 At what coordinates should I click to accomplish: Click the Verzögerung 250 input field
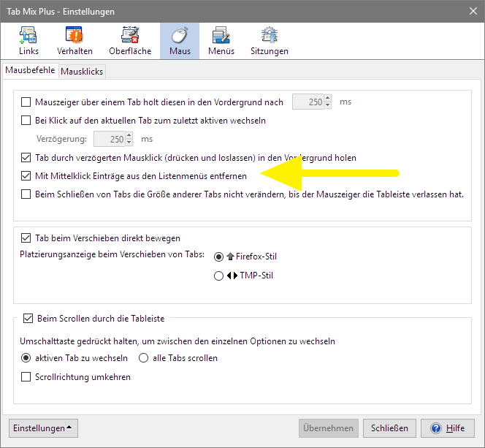(110, 139)
